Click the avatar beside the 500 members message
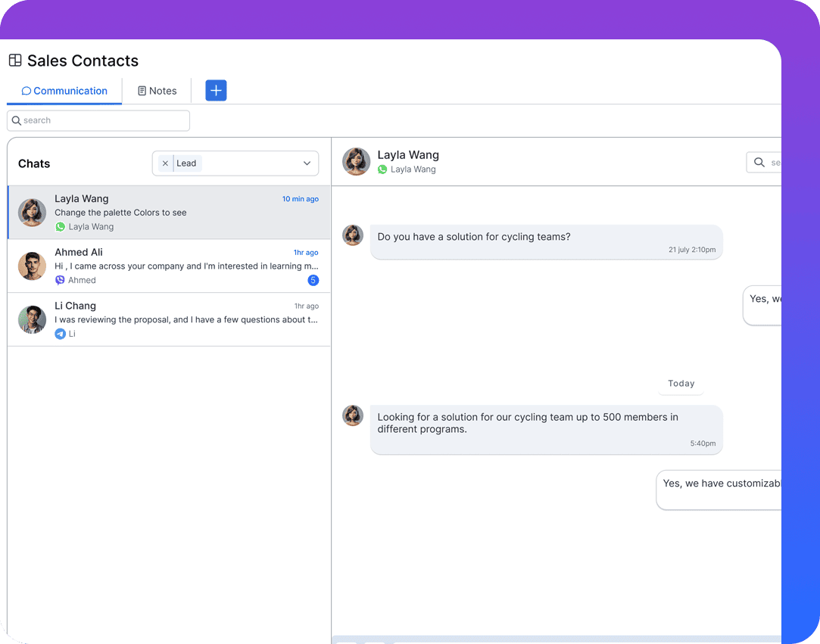 [x=353, y=415]
